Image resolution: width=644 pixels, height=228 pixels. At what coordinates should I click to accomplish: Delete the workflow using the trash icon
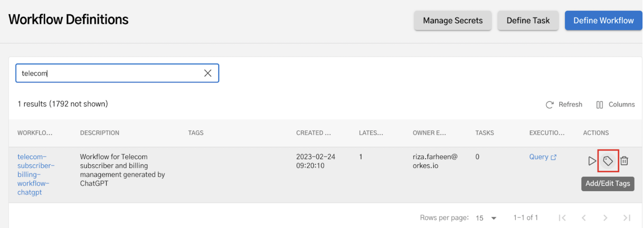coord(624,161)
